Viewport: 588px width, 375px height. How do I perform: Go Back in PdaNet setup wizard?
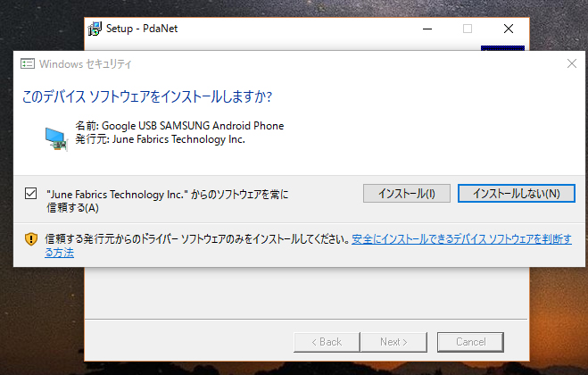pyautogui.click(x=327, y=342)
